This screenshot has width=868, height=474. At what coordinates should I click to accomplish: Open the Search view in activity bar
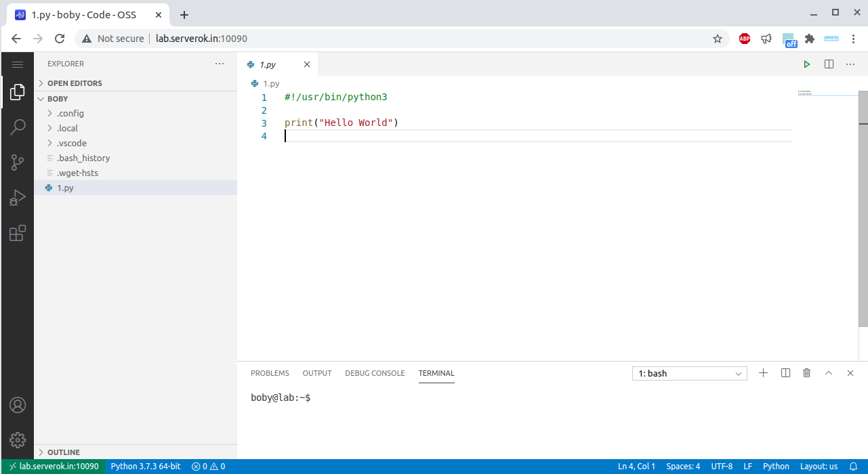tap(18, 127)
